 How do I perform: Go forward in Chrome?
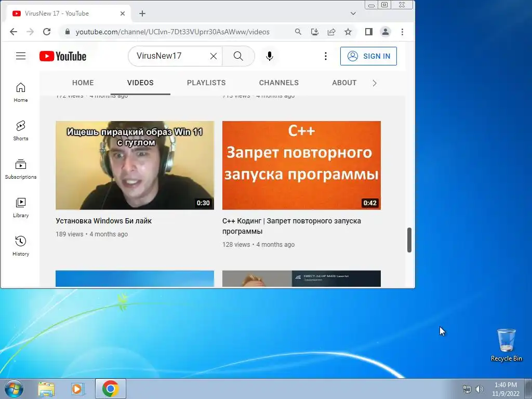[30, 32]
